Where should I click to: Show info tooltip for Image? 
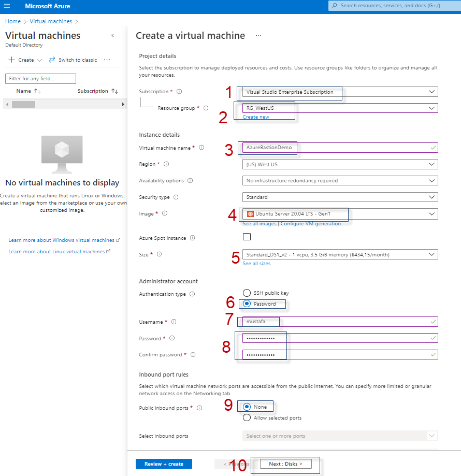click(x=165, y=213)
